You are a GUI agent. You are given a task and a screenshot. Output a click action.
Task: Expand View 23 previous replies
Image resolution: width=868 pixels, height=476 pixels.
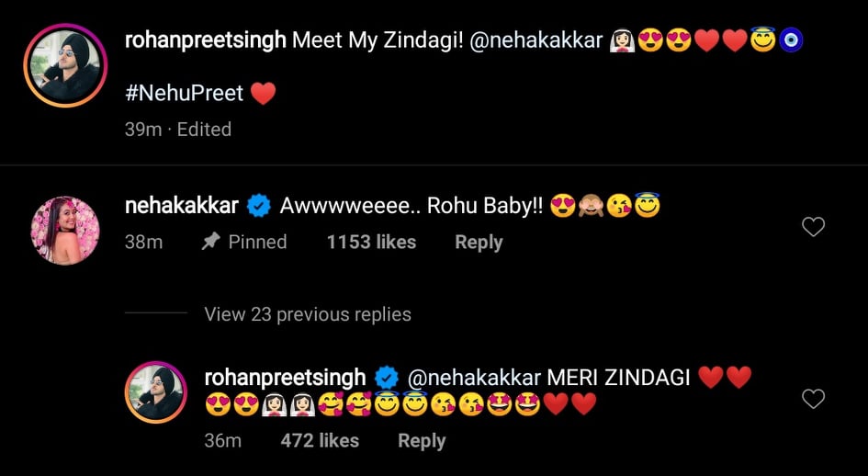[307, 314]
